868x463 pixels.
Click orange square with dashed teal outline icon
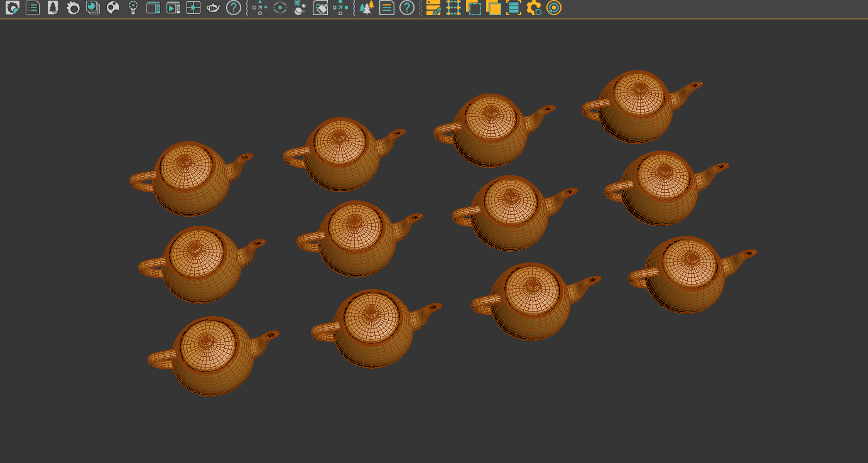point(474,8)
